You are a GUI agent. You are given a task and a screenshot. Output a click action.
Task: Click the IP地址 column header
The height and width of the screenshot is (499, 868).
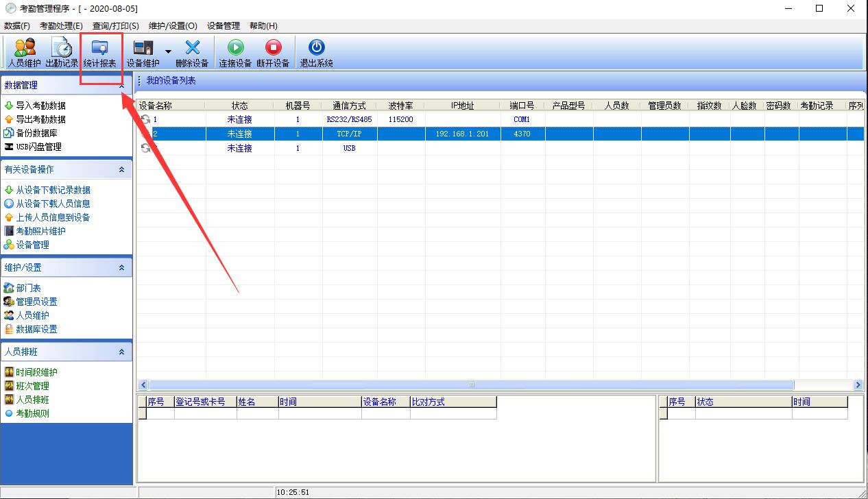[x=462, y=106]
